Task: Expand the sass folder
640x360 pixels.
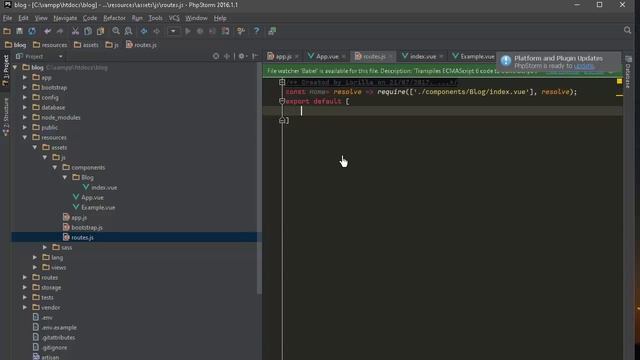Action: (45, 247)
